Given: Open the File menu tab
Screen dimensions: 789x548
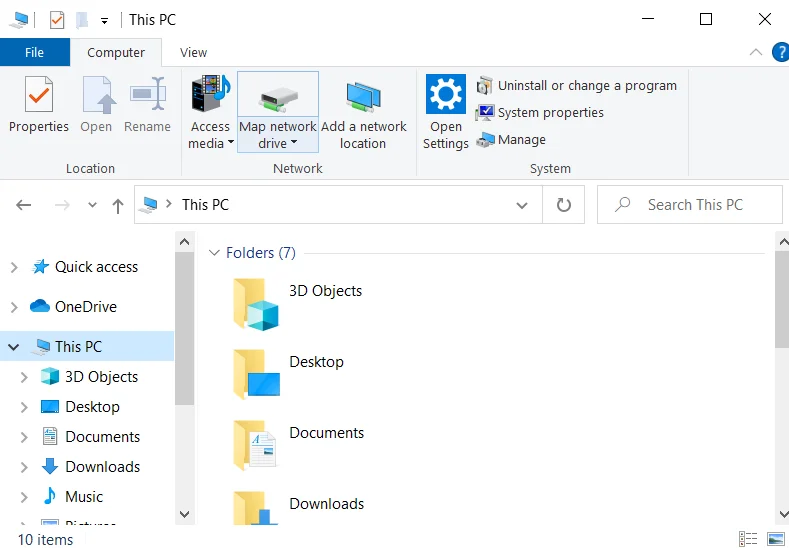Looking at the screenshot, I should point(34,52).
